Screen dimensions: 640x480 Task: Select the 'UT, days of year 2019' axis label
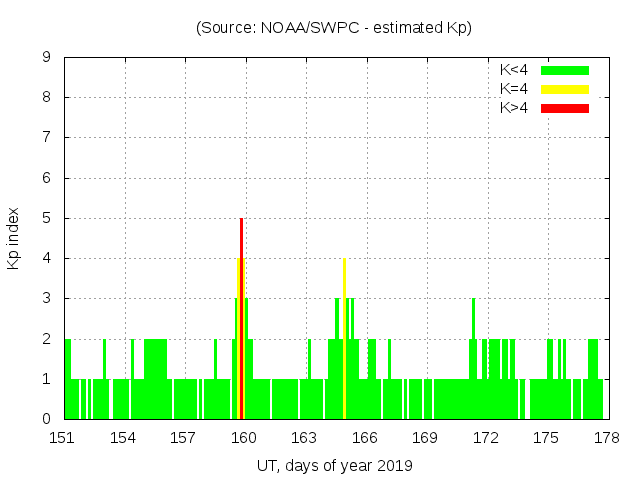(x=334, y=465)
